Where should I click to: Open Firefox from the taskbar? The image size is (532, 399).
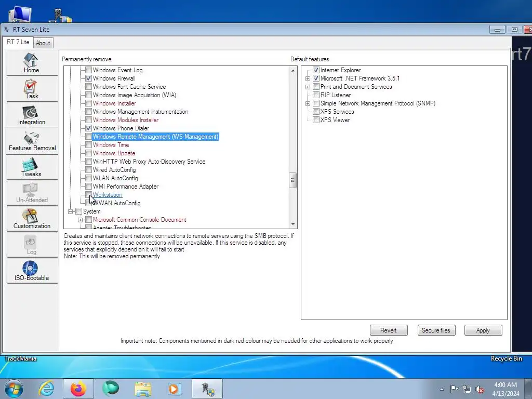tap(78, 389)
